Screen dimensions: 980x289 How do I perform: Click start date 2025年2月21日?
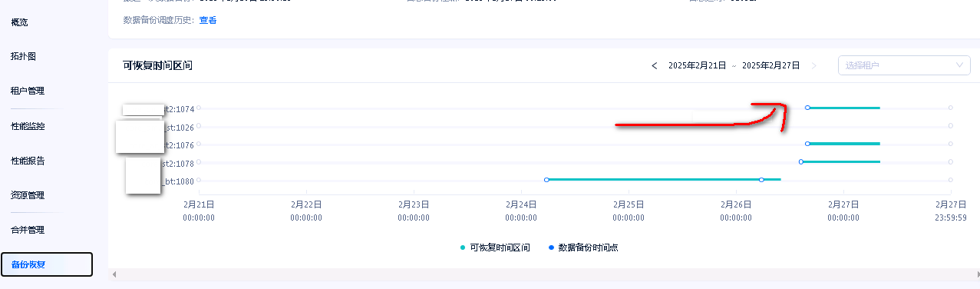697,66
